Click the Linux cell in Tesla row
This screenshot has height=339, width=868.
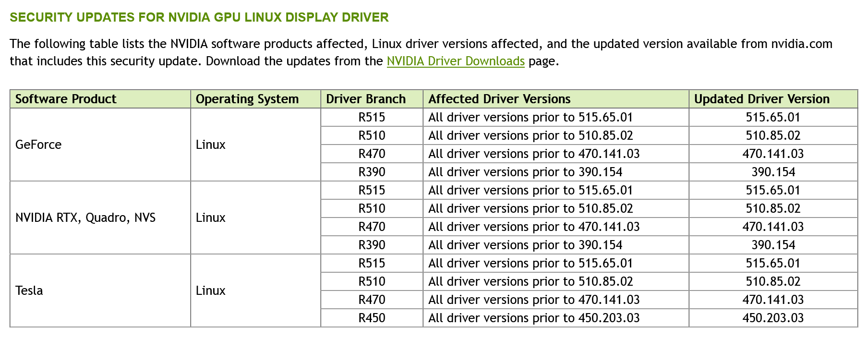point(255,291)
